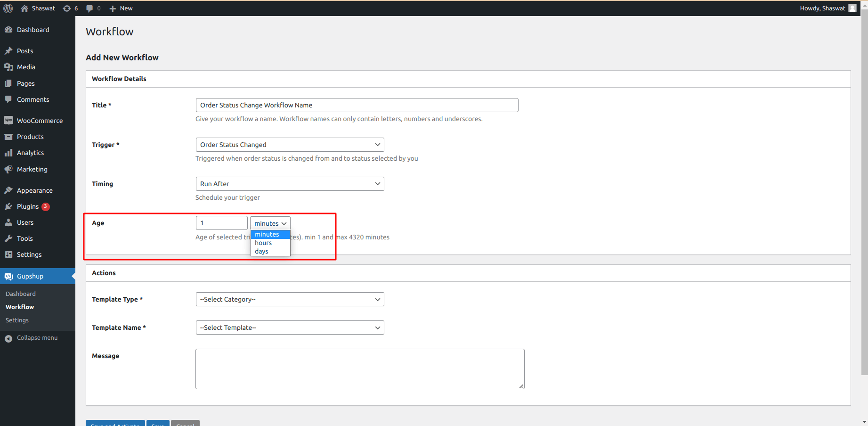
Task: Open the updates icon showing 6
Action: (67, 8)
